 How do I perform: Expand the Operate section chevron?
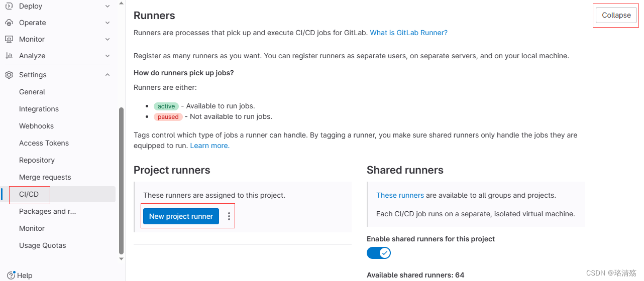(108, 23)
